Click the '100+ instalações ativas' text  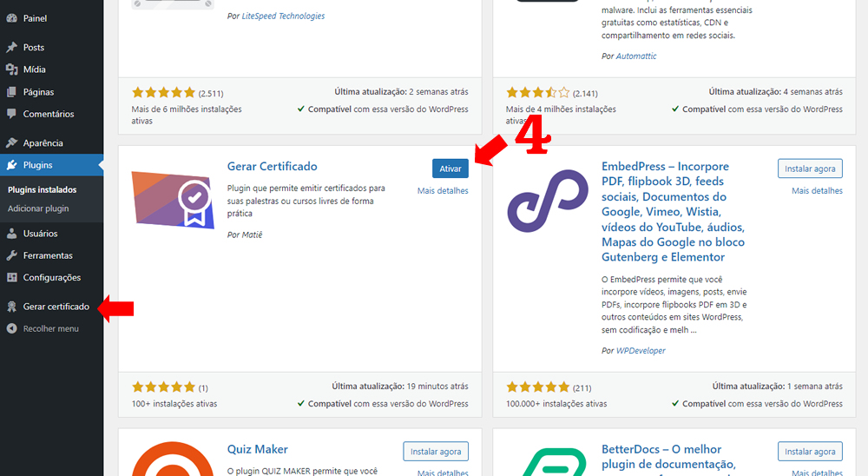pyautogui.click(x=174, y=403)
